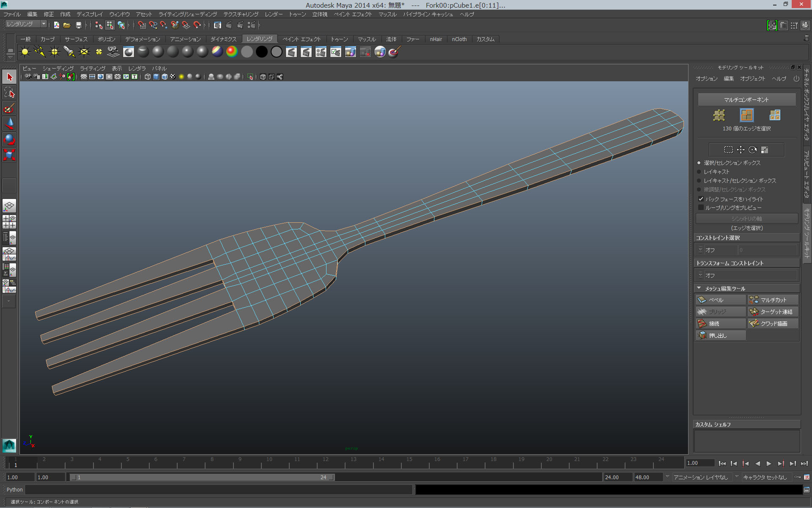
Task: Check ループリングをプレビュー option
Action: click(702, 207)
